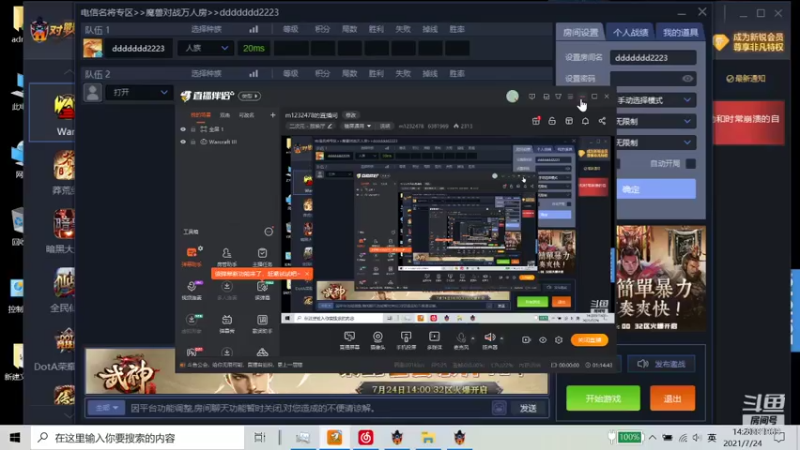
Task: Select the first scene tab in the streaming app
Action: click(x=201, y=115)
